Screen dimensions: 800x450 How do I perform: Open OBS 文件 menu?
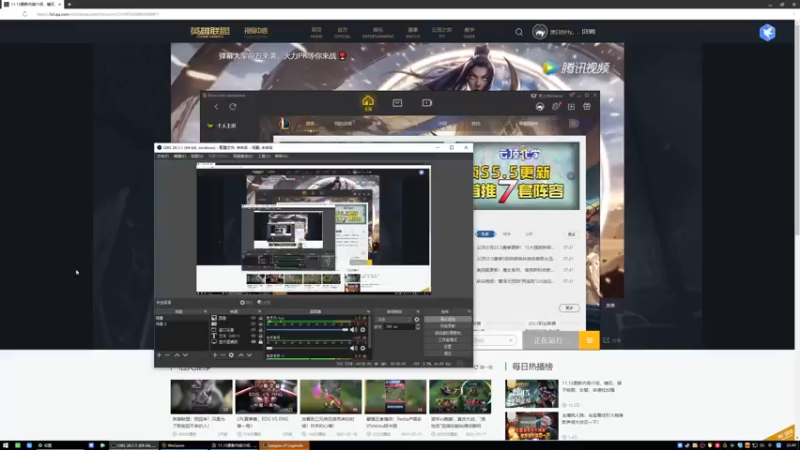[163, 156]
